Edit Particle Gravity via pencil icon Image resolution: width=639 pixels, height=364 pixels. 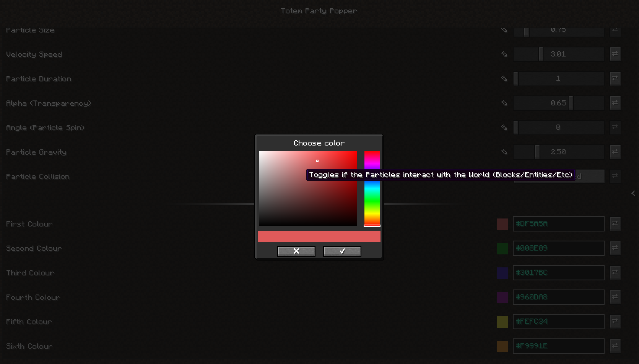coord(504,152)
